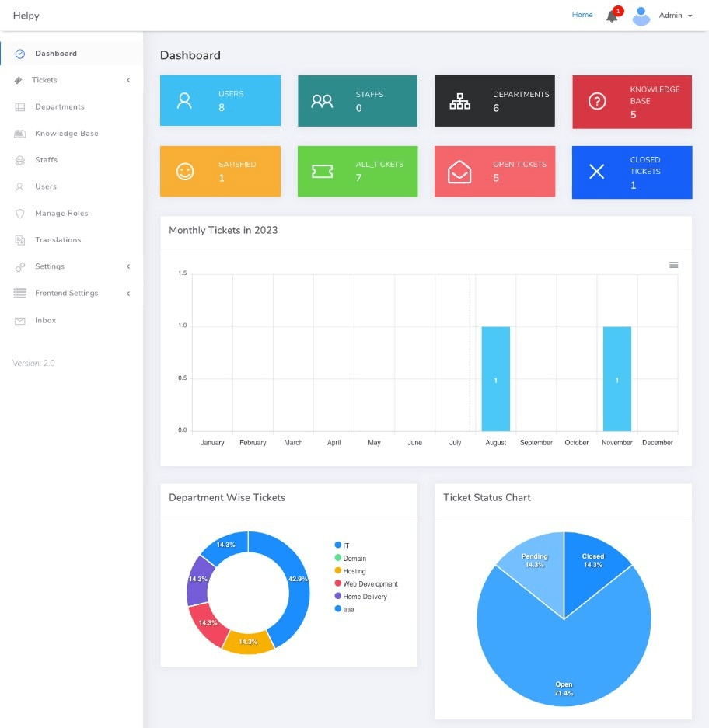Click the Users stat card

point(220,101)
